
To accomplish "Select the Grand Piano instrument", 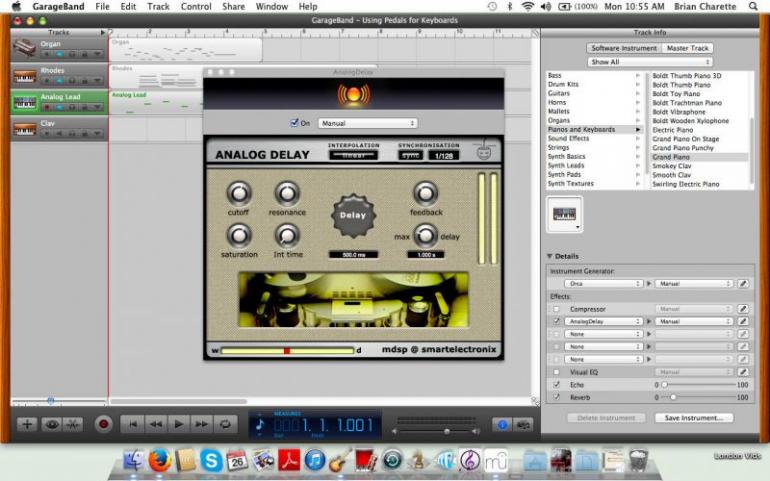I will 699,157.
